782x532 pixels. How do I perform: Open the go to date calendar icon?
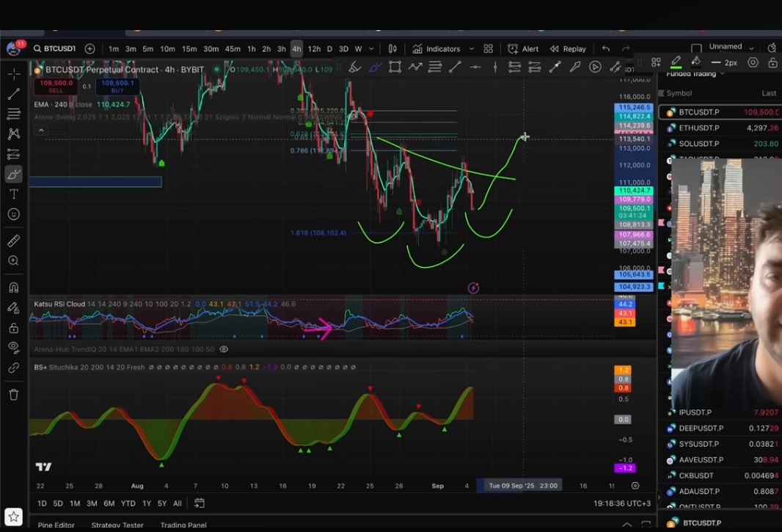pyautogui.click(x=199, y=503)
